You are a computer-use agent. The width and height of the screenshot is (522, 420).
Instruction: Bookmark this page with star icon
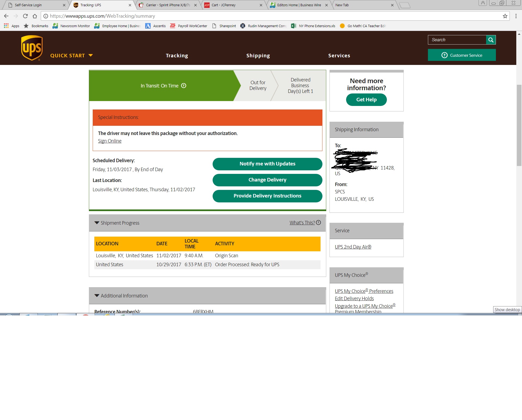[x=505, y=16]
